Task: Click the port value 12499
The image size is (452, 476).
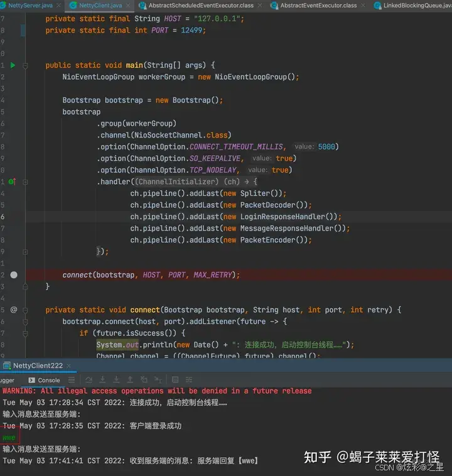Action: 191,30
